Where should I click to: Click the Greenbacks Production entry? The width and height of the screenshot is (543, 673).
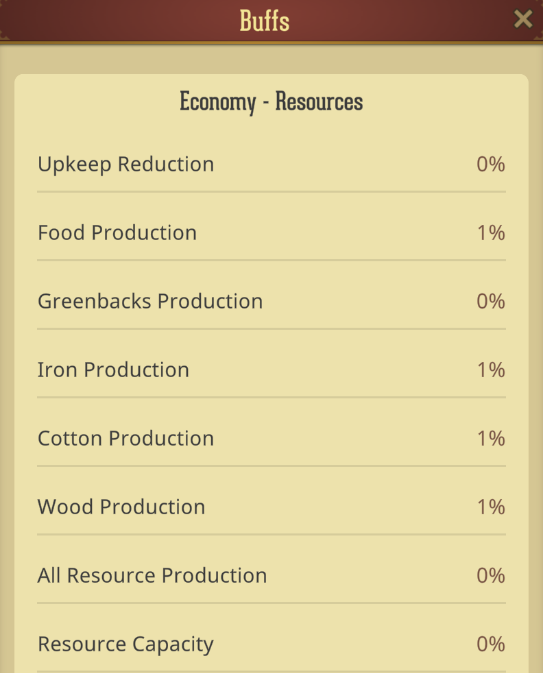[271, 301]
